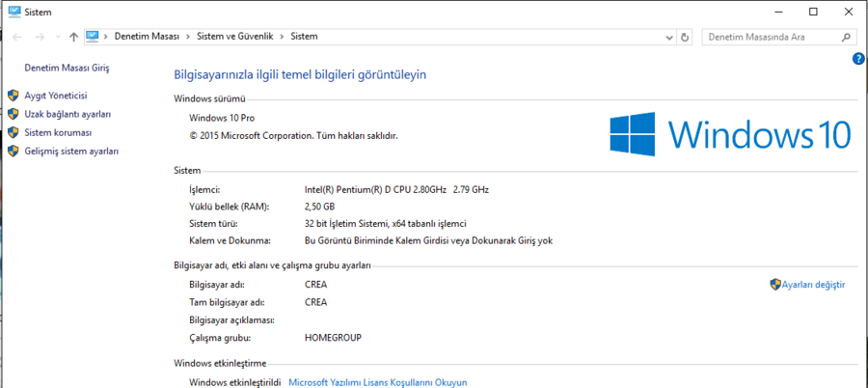The height and width of the screenshot is (388, 868).
Task: Select Denetim Masası breadcrumb item
Action: [x=147, y=37]
